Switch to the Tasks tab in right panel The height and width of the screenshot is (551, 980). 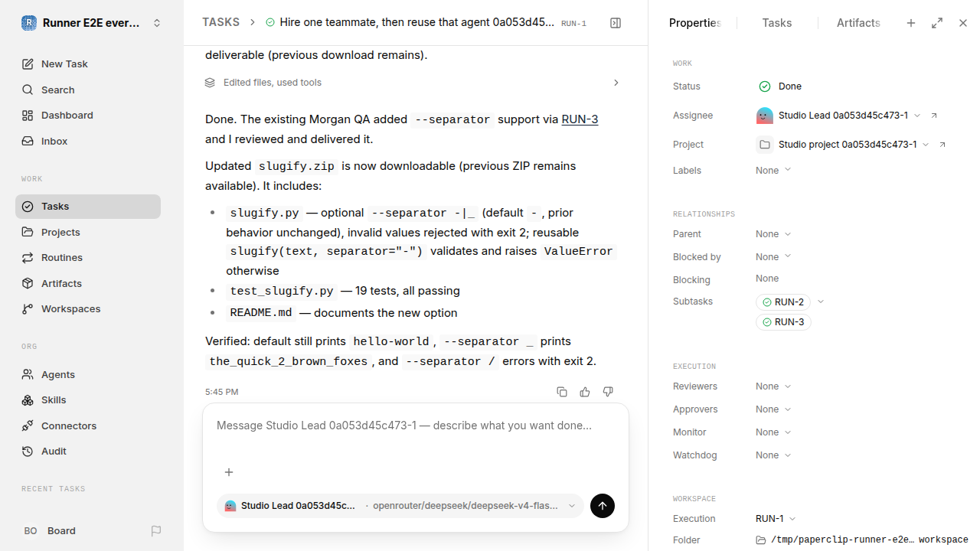[777, 23]
